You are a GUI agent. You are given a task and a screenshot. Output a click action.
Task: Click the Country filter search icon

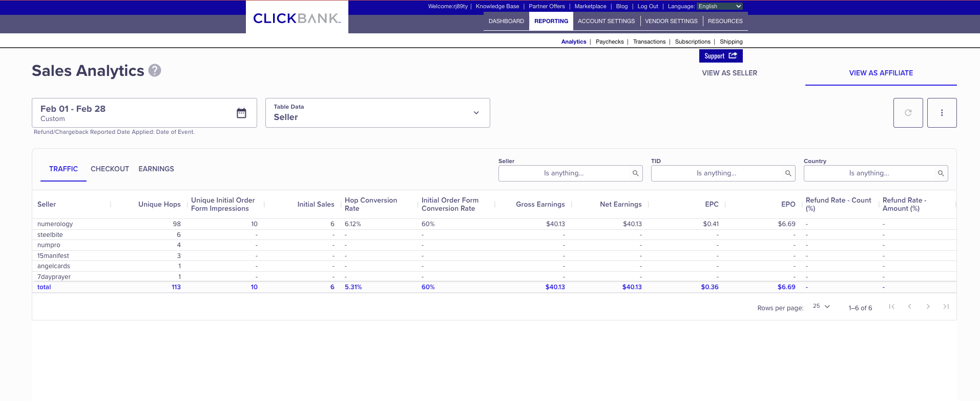pos(941,173)
